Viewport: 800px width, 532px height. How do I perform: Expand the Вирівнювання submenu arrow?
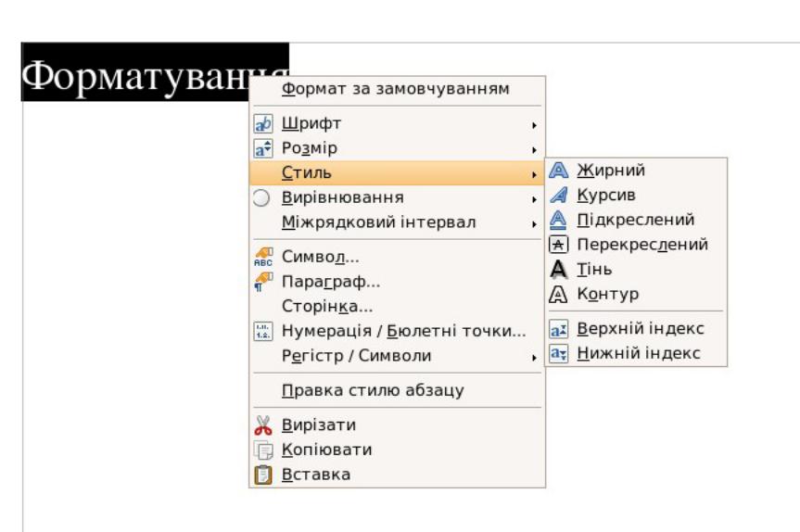pyautogui.click(x=534, y=199)
